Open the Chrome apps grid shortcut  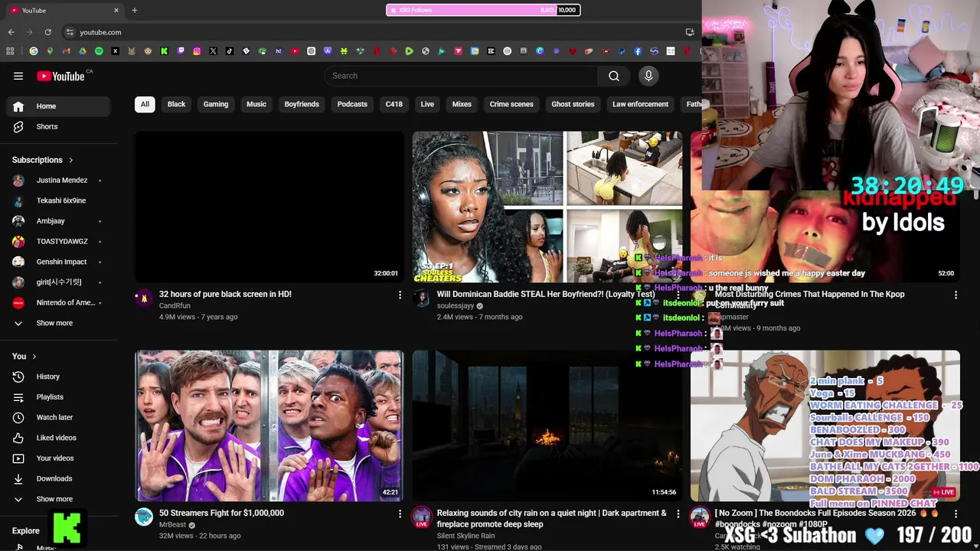pyautogui.click(x=10, y=51)
